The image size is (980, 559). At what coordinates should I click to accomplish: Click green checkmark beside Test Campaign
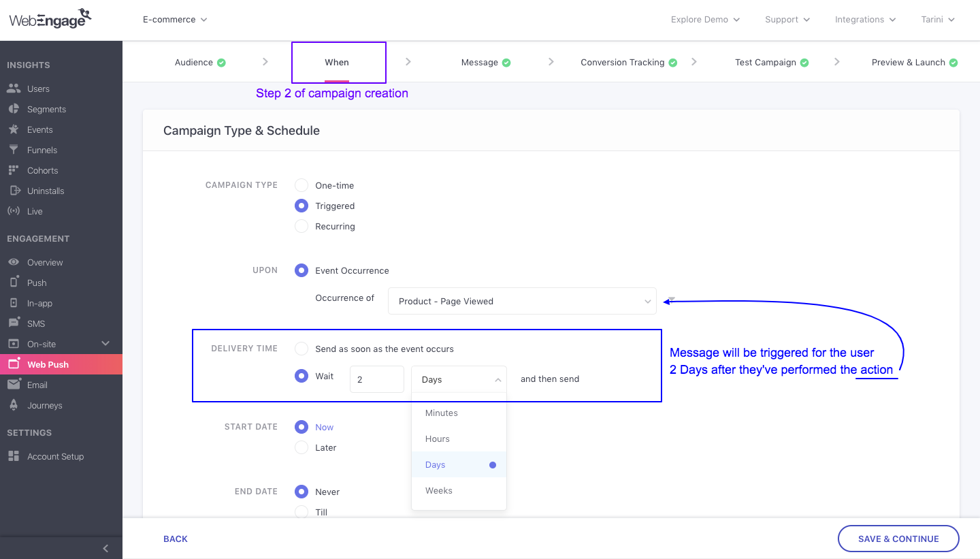coord(804,63)
